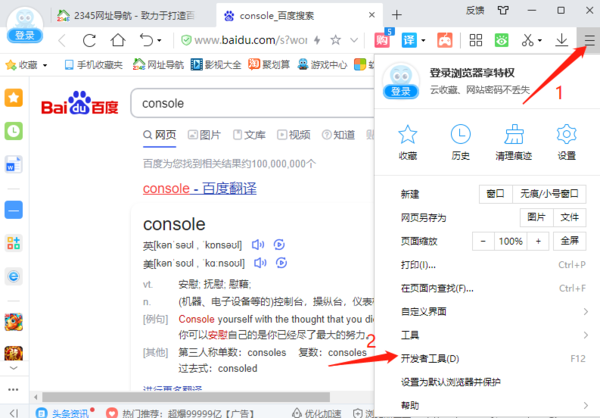Close the console_百度搜索 tab

(x=372, y=15)
